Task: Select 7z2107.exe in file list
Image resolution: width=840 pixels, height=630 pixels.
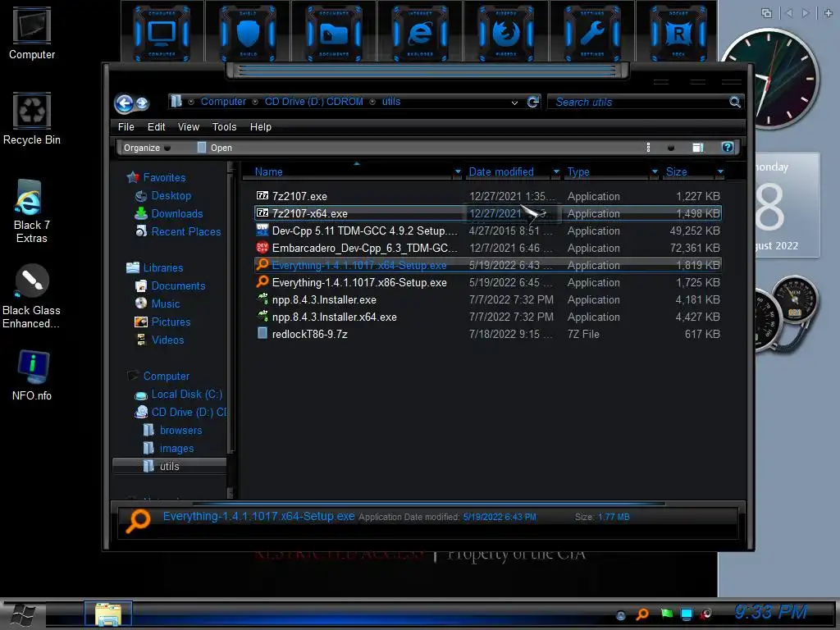Action: (487, 196)
